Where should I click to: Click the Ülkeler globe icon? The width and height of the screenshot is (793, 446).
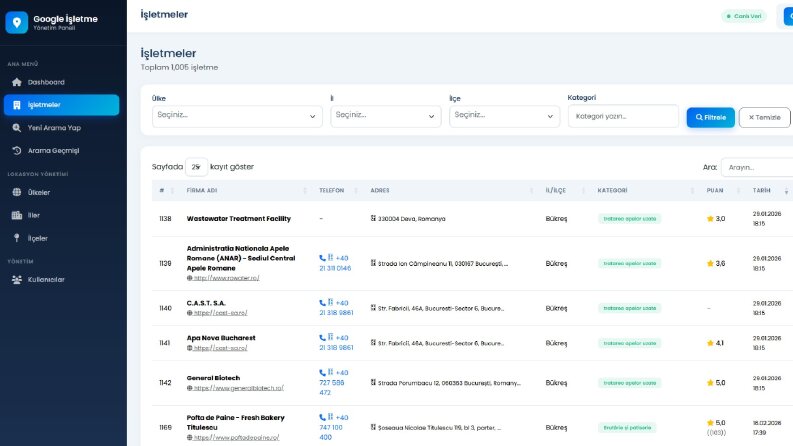[17, 192]
